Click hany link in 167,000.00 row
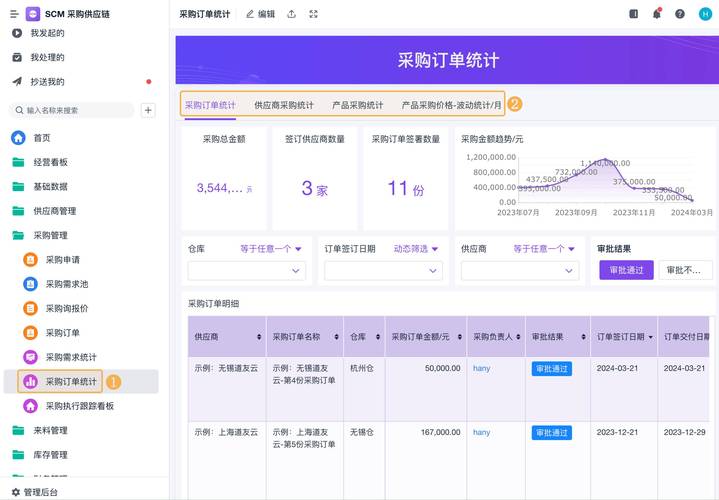The height and width of the screenshot is (500, 719). point(481,432)
